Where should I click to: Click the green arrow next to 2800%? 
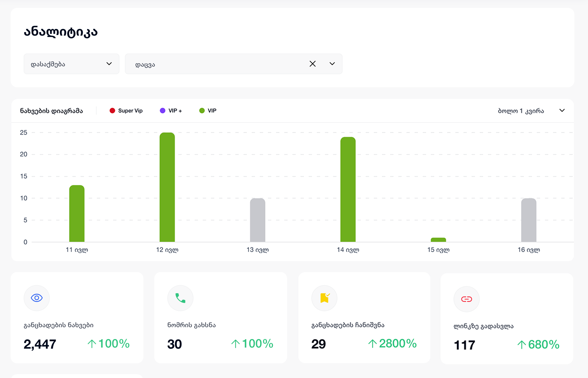coord(372,344)
